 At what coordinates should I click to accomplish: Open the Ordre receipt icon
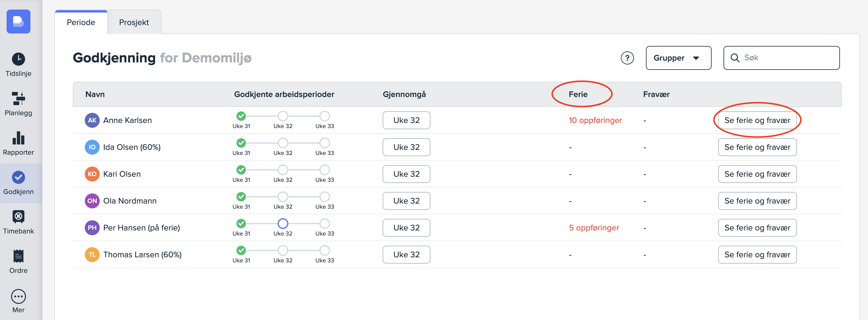coord(18,256)
